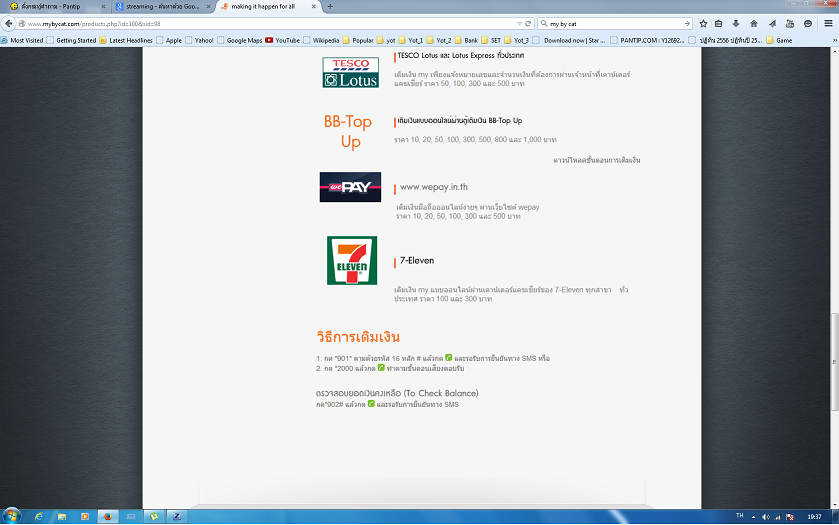Click the BB-Top Up orange heading
The image size is (839, 525).
pyautogui.click(x=348, y=131)
